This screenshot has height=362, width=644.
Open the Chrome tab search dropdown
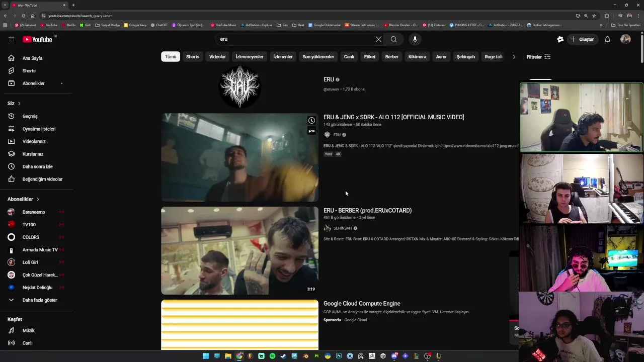click(5, 5)
